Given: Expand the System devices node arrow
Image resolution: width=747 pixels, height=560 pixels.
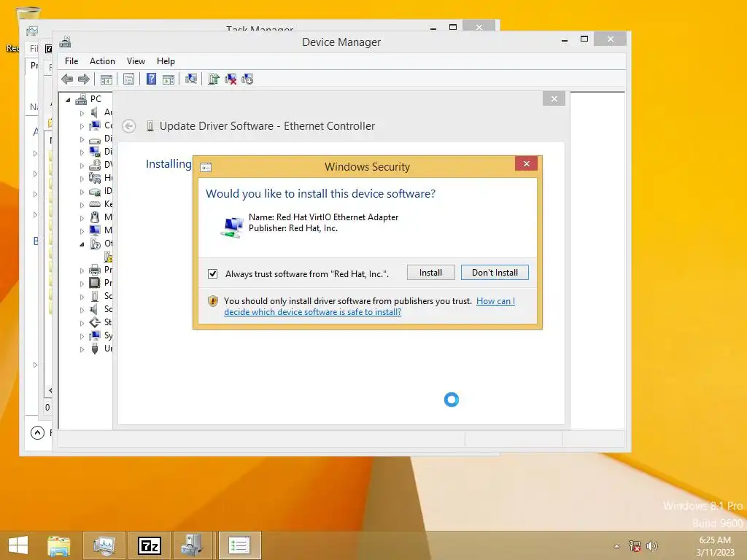Looking at the screenshot, I should click(82, 336).
